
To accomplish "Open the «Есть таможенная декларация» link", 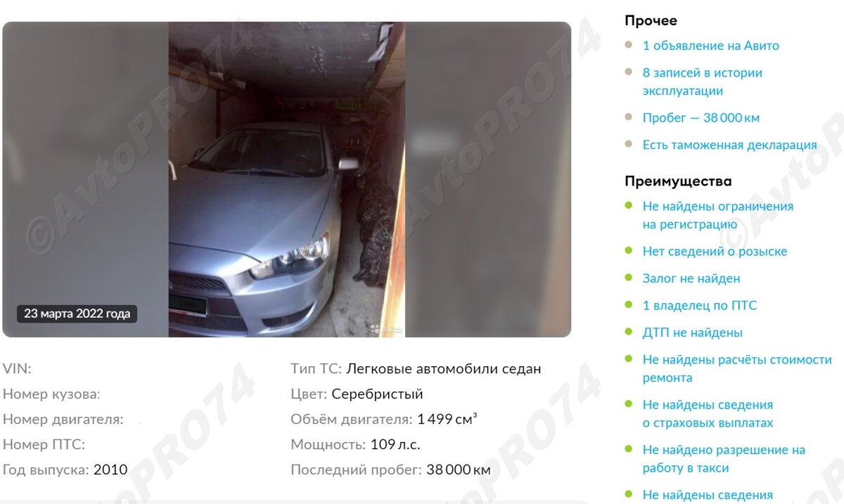I will click(x=729, y=145).
